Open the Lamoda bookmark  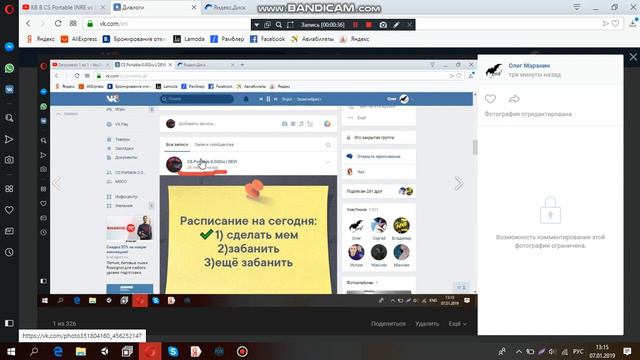point(189,39)
